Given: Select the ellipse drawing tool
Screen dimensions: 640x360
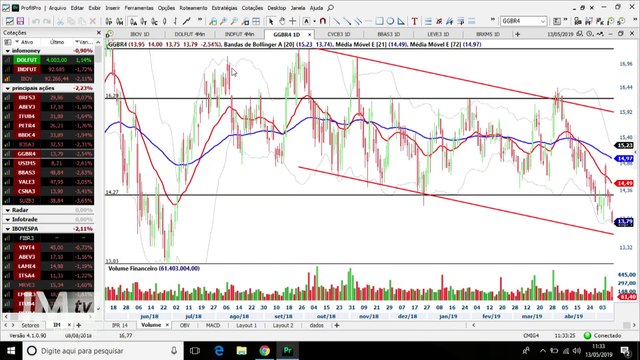Looking at the screenshot, I should [390, 21].
